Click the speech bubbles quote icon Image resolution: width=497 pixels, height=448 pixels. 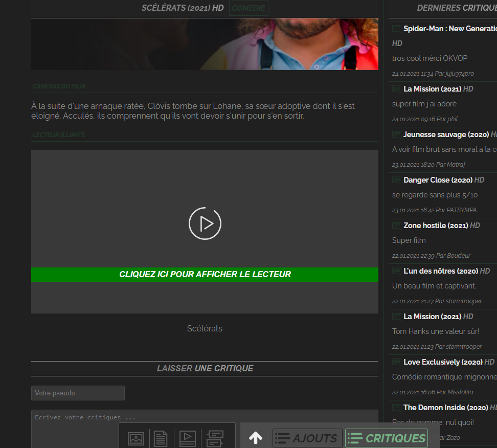pyautogui.click(x=215, y=439)
